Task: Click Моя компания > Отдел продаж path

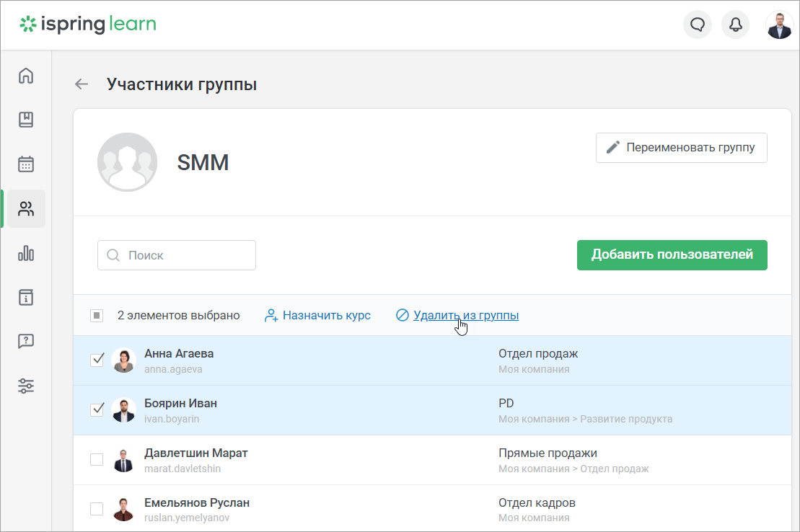Action: pos(573,469)
